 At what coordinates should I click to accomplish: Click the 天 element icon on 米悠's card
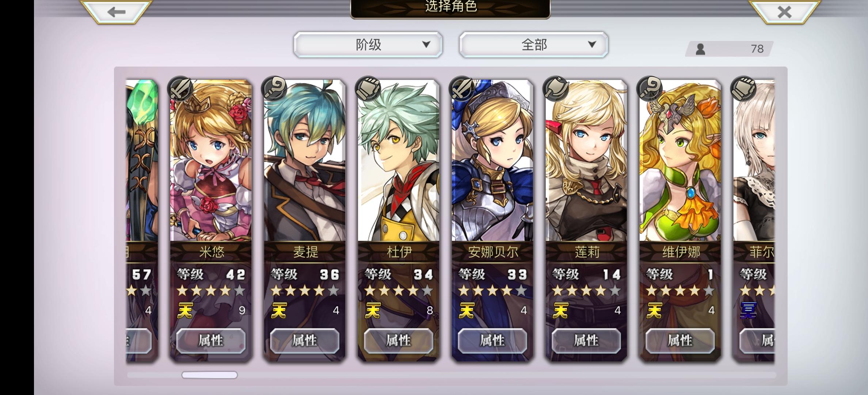point(185,311)
